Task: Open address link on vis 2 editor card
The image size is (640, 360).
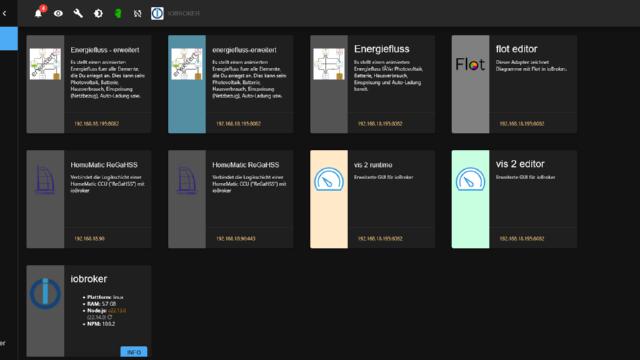Action: (x=522, y=239)
